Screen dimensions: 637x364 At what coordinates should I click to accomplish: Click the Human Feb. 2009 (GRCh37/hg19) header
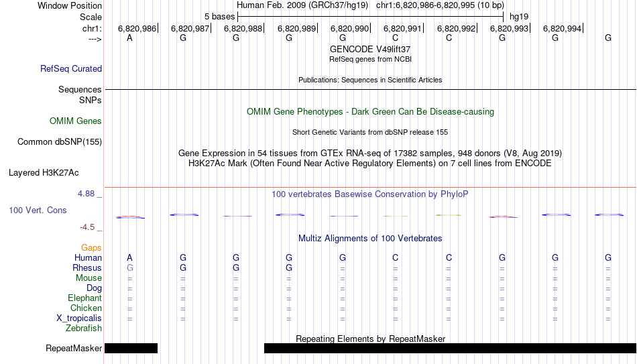point(302,5)
